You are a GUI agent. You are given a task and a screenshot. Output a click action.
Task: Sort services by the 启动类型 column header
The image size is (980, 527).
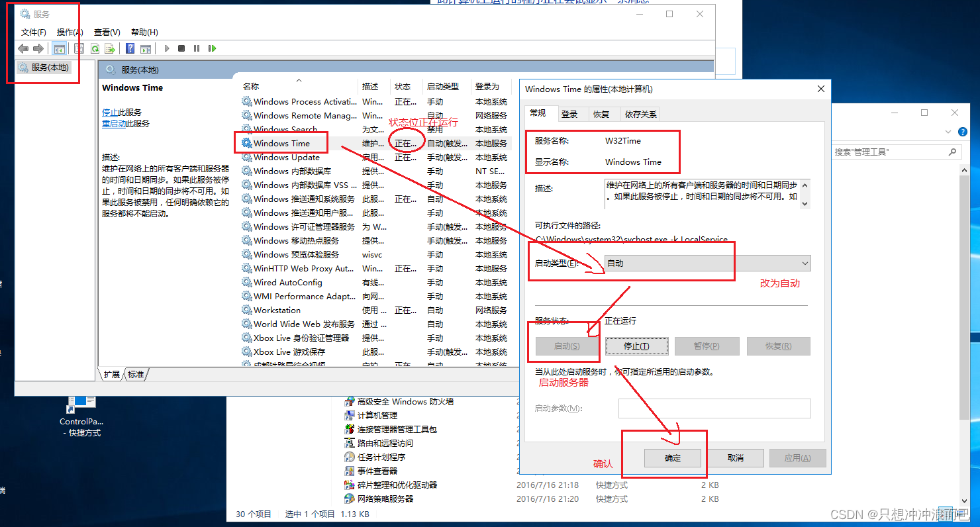coord(446,87)
